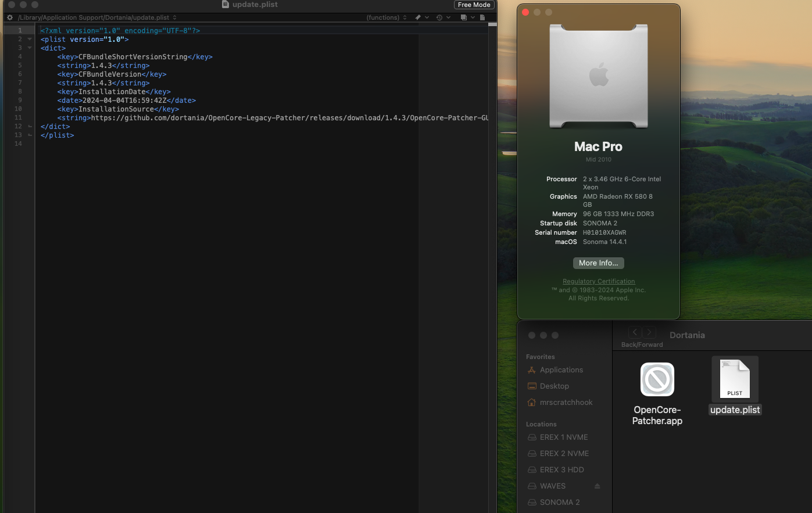Click the xml version declaration on line 1
The height and width of the screenshot is (513, 812).
[120, 31]
